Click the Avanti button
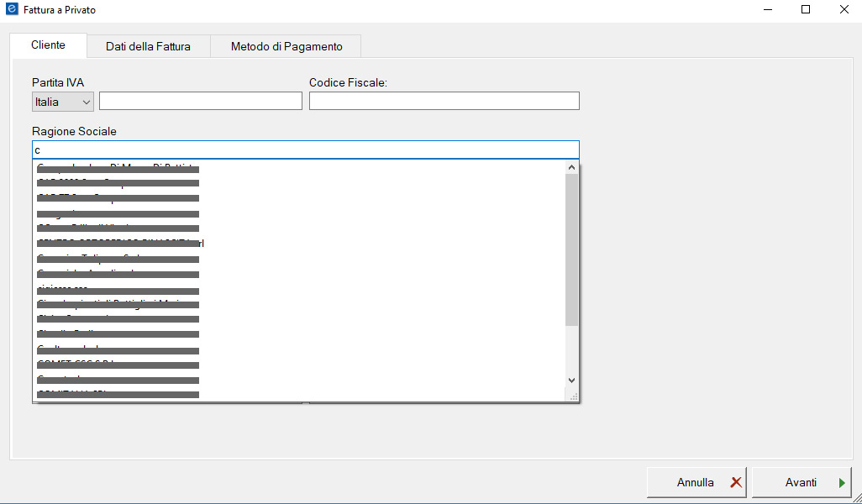 click(x=802, y=482)
